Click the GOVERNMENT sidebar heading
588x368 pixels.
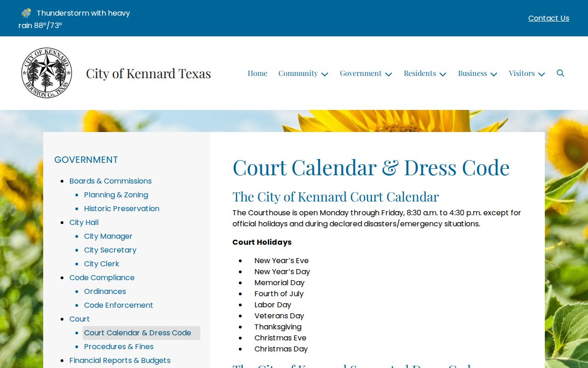coord(86,160)
